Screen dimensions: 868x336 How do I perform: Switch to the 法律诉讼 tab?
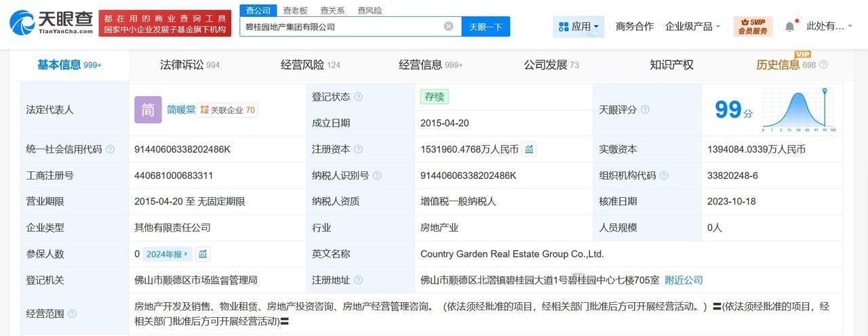[x=190, y=65]
